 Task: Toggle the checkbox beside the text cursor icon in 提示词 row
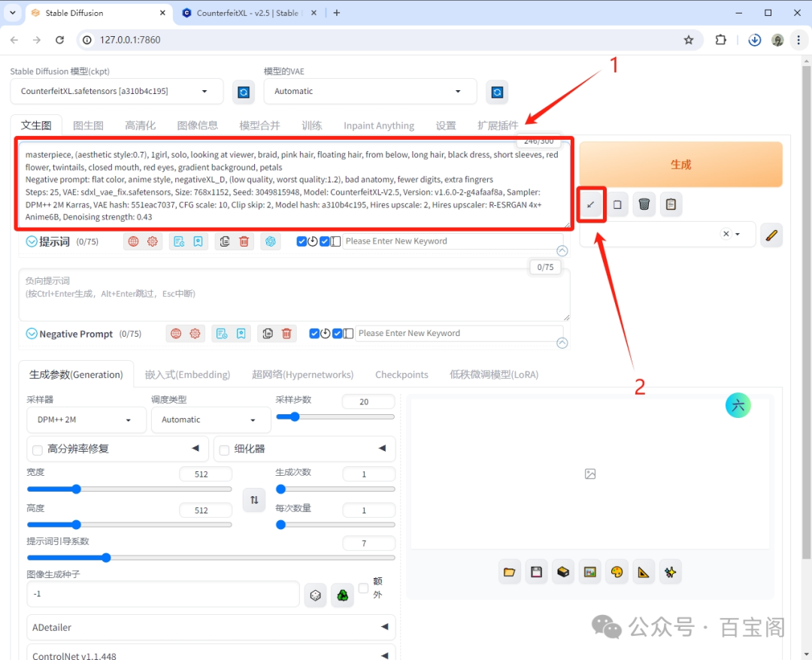(325, 241)
